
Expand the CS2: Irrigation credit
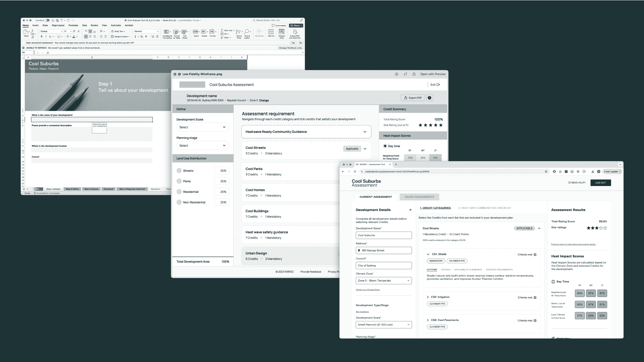coord(428,297)
